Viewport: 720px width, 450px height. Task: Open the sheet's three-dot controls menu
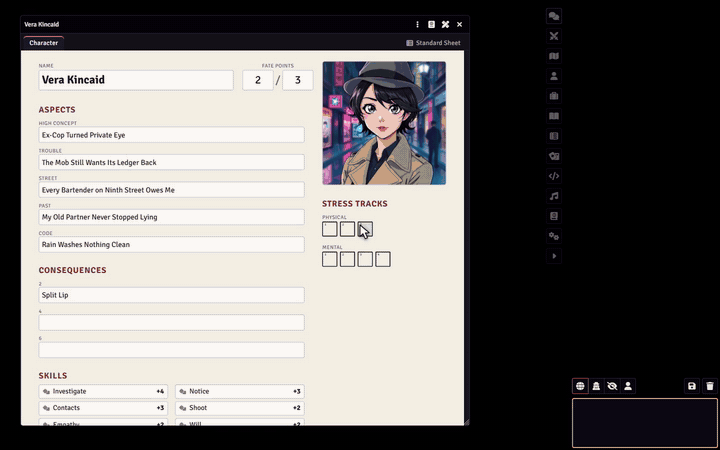click(417, 24)
